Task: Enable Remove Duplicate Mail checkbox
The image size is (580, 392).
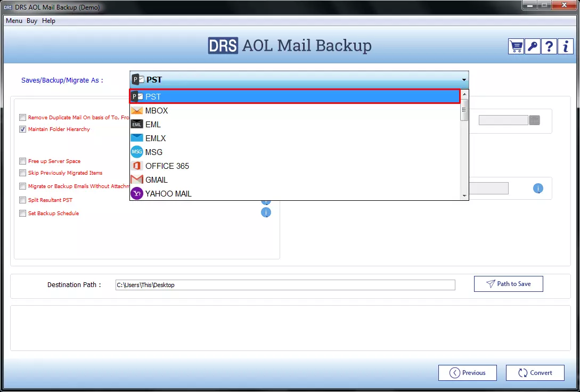Action: click(x=22, y=118)
